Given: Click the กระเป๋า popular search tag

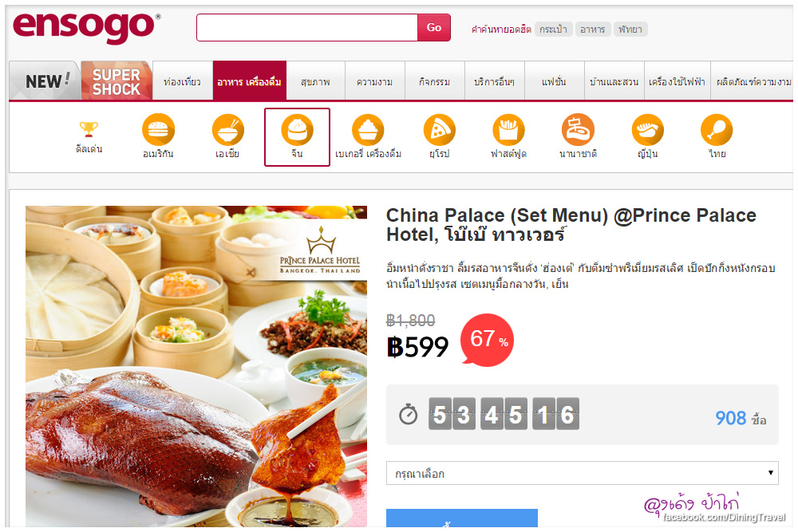Looking at the screenshot, I should coord(553,30).
